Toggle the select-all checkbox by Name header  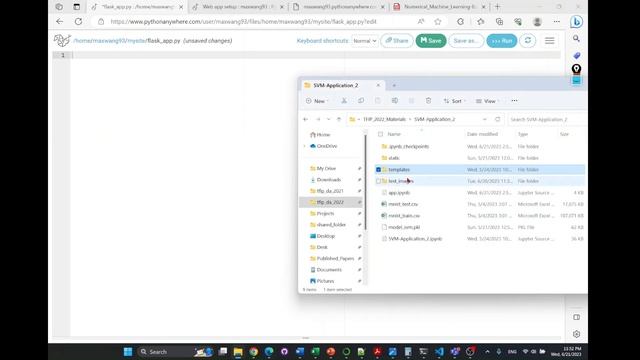[380, 134]
